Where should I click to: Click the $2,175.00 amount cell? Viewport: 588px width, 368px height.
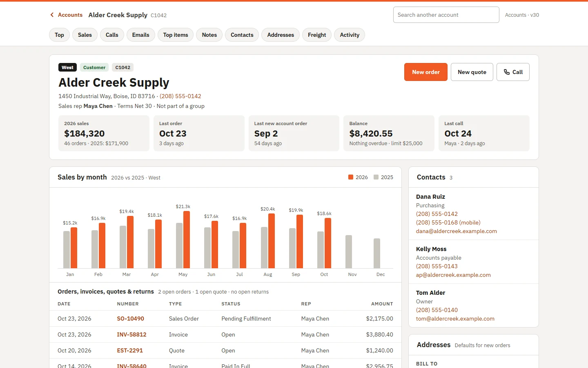coord(380,319)
